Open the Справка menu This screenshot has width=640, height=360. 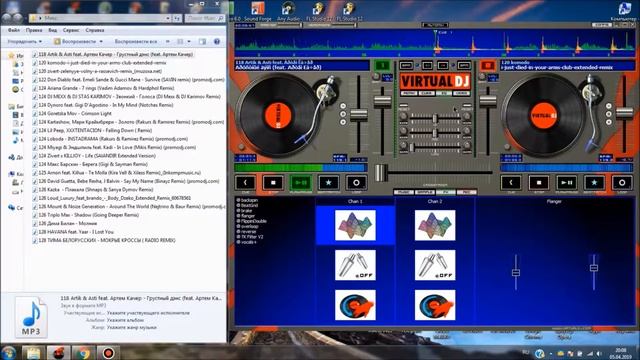95,30
